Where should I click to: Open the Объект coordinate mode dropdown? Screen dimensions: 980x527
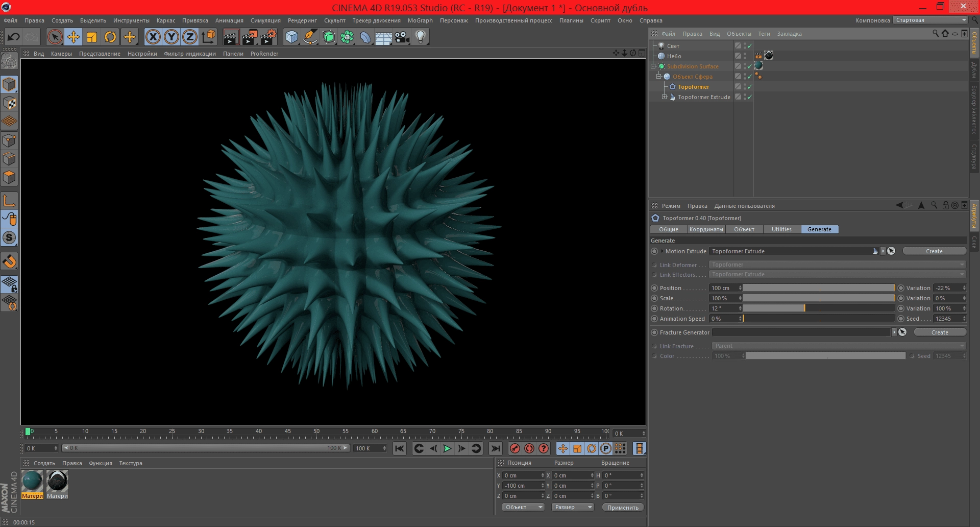click(x=523, y=507)
